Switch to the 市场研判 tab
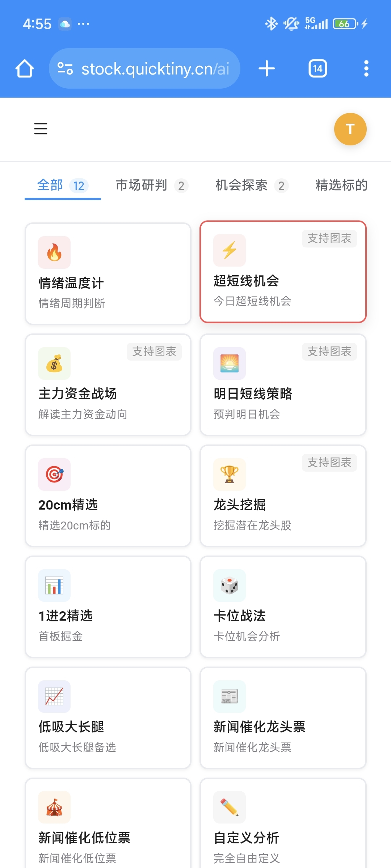 click(152, 186)
